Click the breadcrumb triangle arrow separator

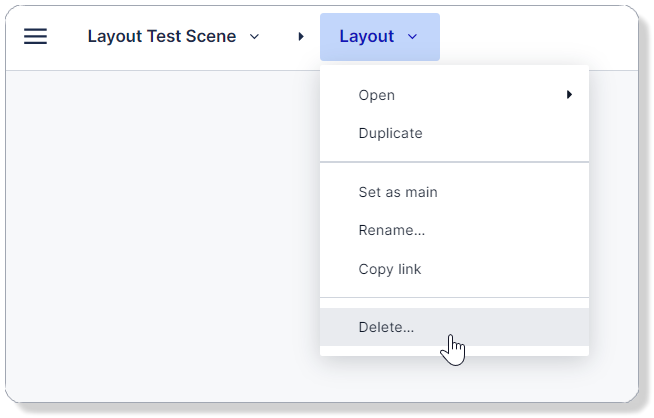pos(301,37)
